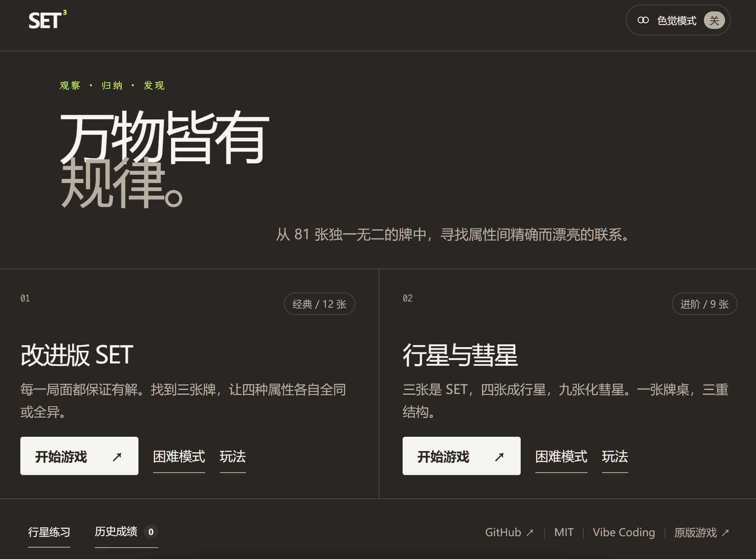Click the Vibe Coding link
The width and height of the screenshot is (756, 559).
tap(624, 533)
